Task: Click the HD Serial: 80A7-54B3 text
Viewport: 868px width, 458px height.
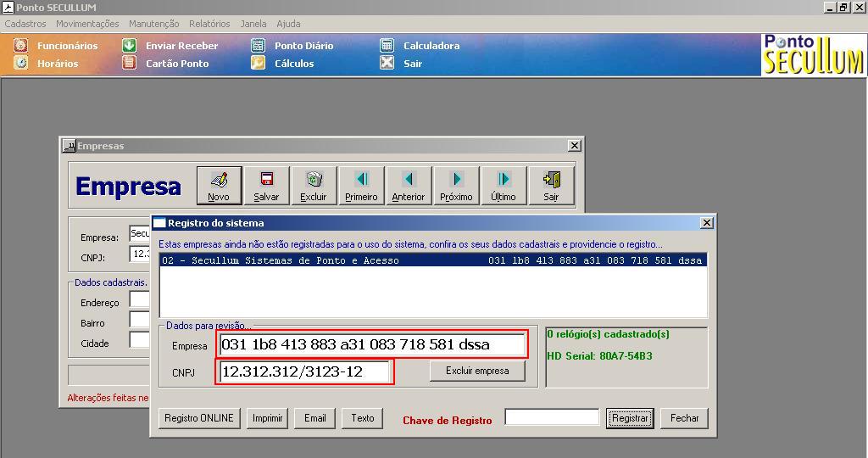Action: point(599,356)
